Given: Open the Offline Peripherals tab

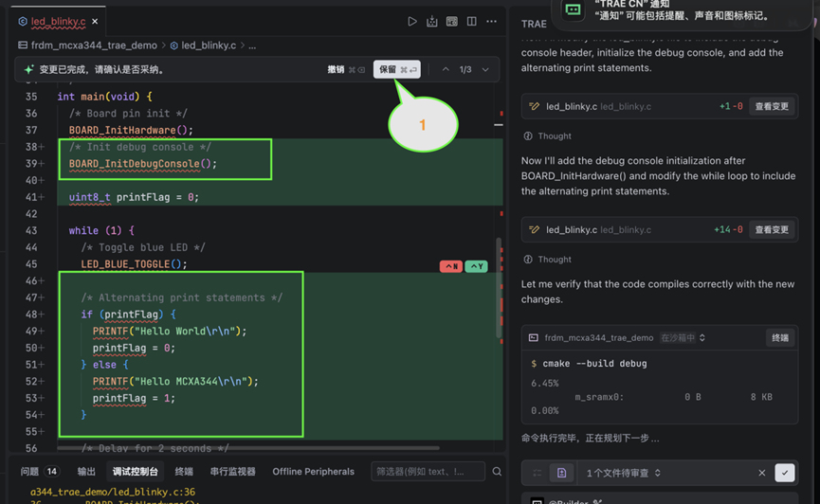Looking at the screenshot, I should pyautogui.click(x=313, y=472).
